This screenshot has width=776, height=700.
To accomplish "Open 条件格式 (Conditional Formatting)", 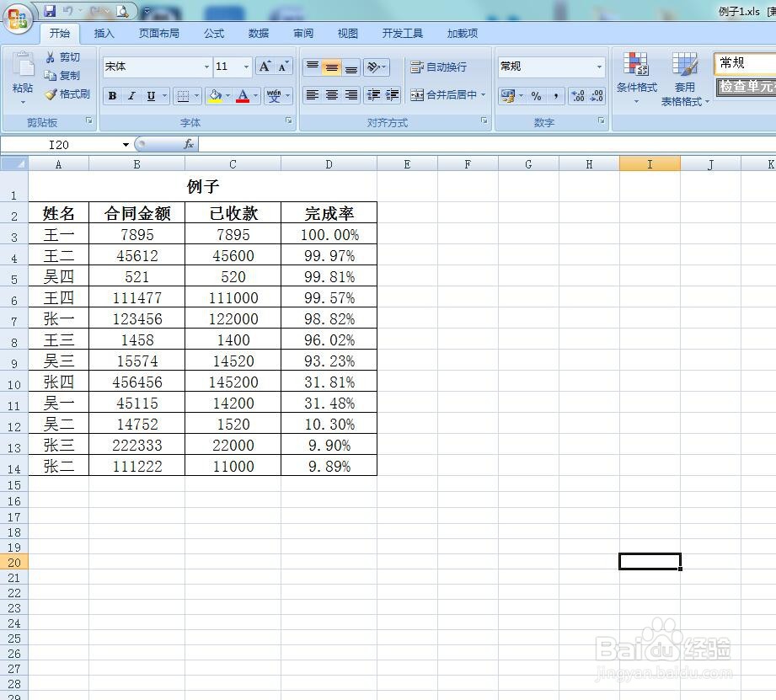I will point(636,76).
